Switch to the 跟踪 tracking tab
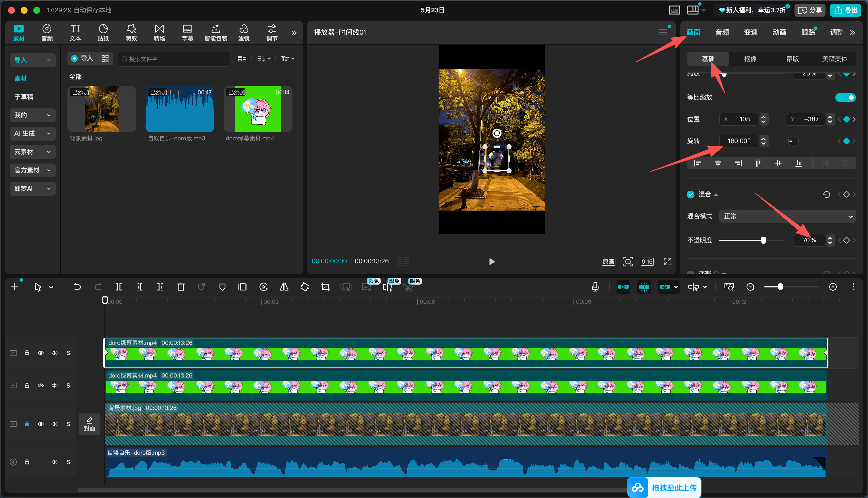The width and height of the screenshot is (868, 498). click(808, 32)
